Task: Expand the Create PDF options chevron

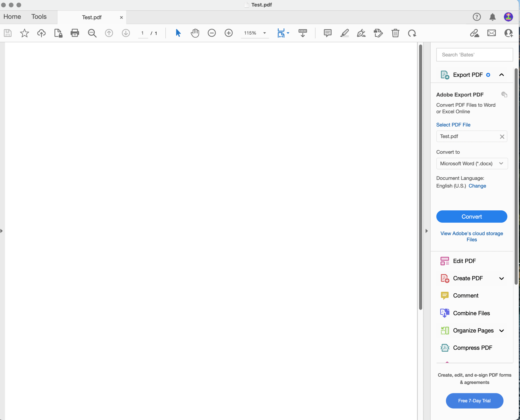Action: tap(502, 278)
